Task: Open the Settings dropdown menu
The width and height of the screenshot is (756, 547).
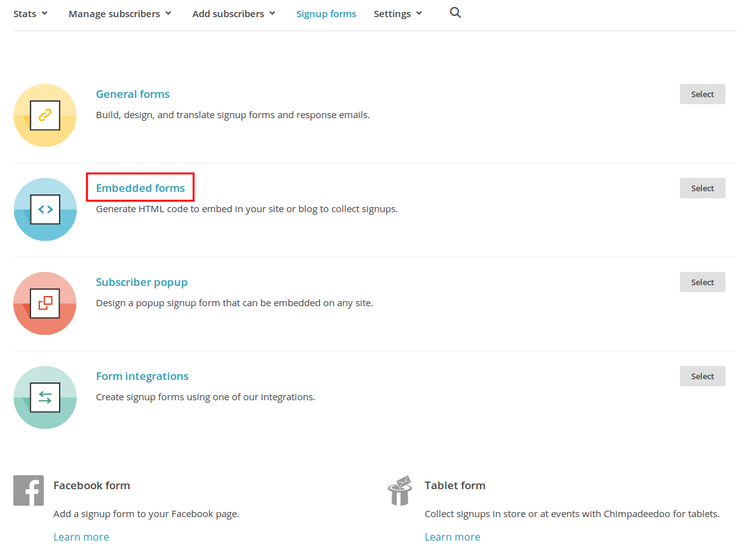Action: 397,13
